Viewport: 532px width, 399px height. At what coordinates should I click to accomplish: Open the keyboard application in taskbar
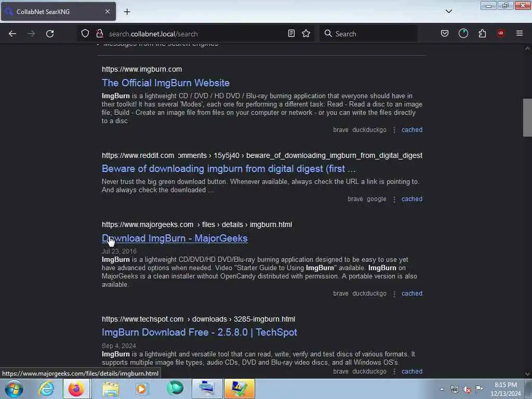[207, 389]
